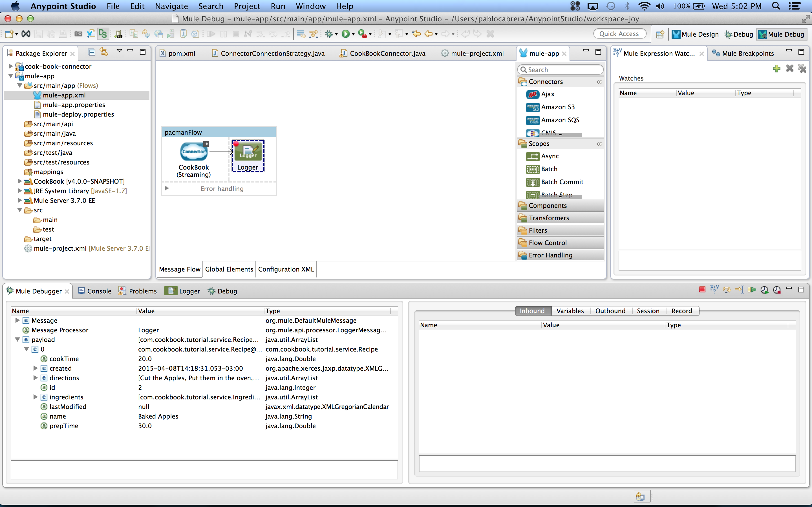Switch to the Configuration XML tab
The width and height of the screenshot is (812, 507).
[286, 269]
